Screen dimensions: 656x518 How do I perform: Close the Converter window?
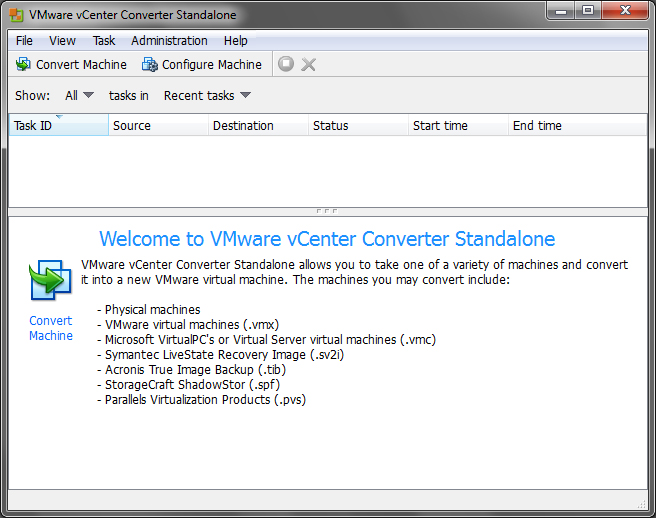[x=625, y=10]
